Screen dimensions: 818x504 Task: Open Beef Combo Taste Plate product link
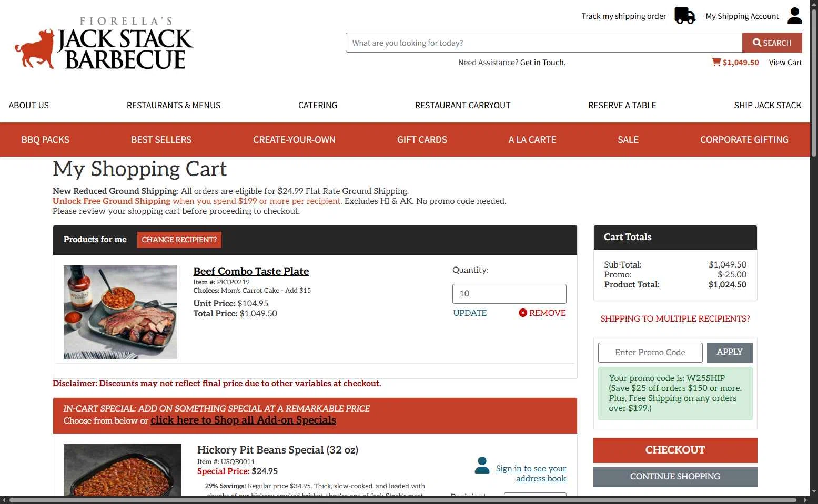tap(251, 271)
